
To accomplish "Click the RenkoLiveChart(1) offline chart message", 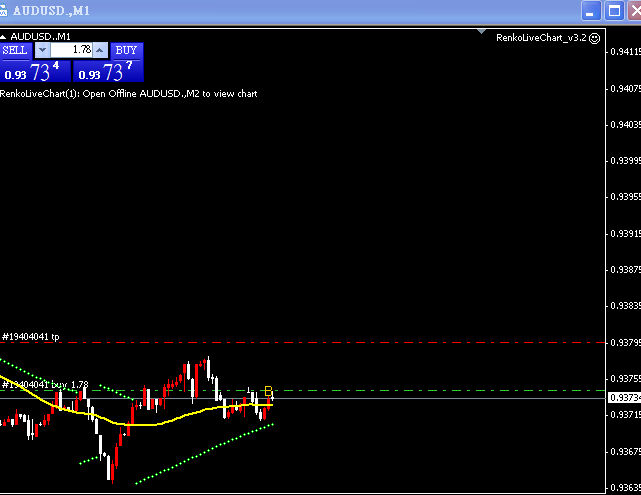I will (129, 94).
